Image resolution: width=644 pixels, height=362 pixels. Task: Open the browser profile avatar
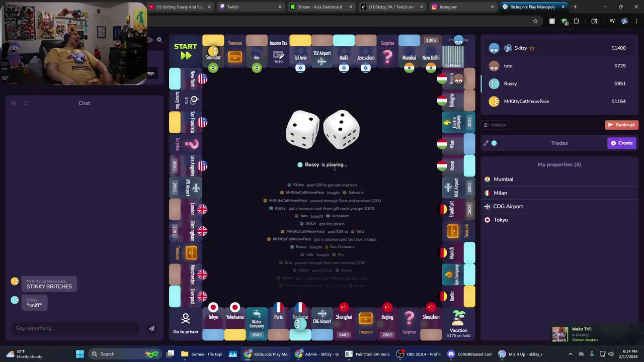click(624, 21)
